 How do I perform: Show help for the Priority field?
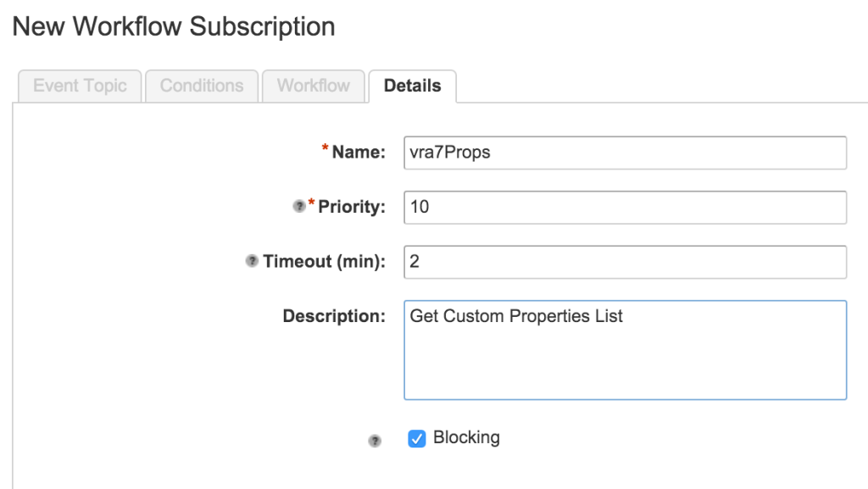coord(298,206)
